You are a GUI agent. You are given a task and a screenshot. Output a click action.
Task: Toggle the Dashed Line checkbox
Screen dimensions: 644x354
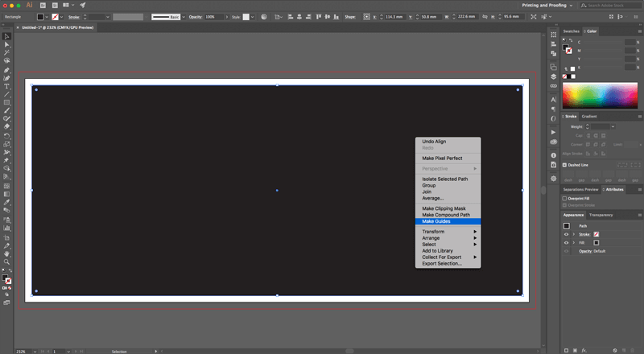click(564, 165)
